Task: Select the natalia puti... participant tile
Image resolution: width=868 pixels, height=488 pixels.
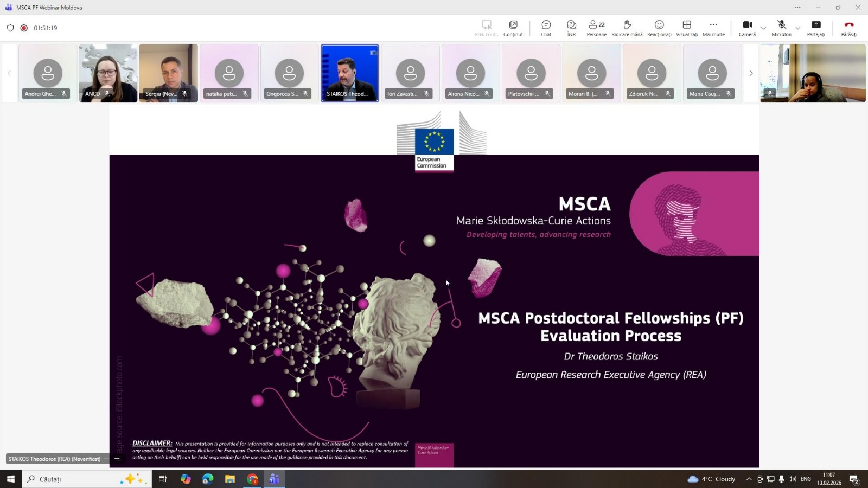Action: pyautogui.click(x=229, y=73)
